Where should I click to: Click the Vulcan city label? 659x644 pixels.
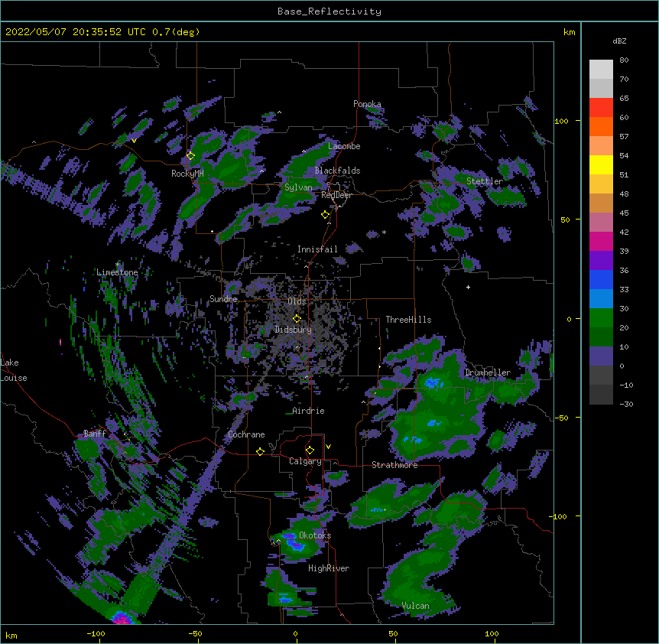[x=415, y=606]
